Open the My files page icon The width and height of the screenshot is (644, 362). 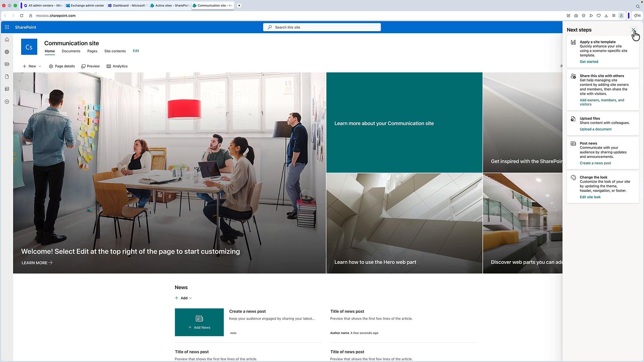(x=7, y=77)
